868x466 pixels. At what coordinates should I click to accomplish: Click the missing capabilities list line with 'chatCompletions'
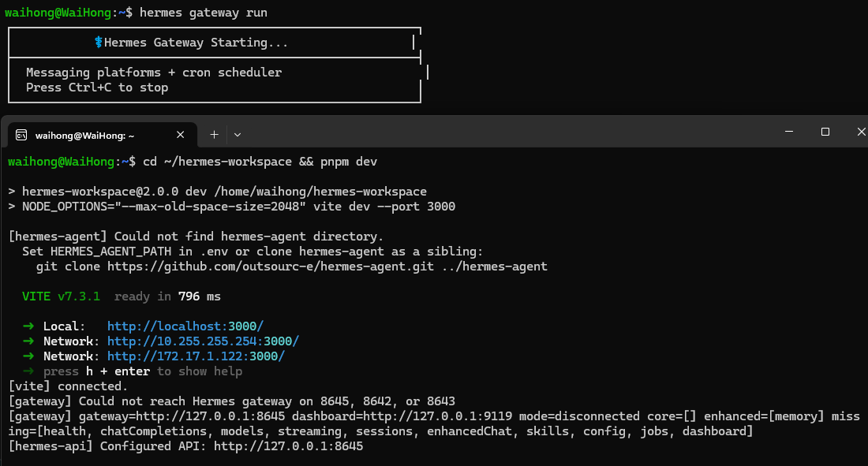click(x=380, y=431)
